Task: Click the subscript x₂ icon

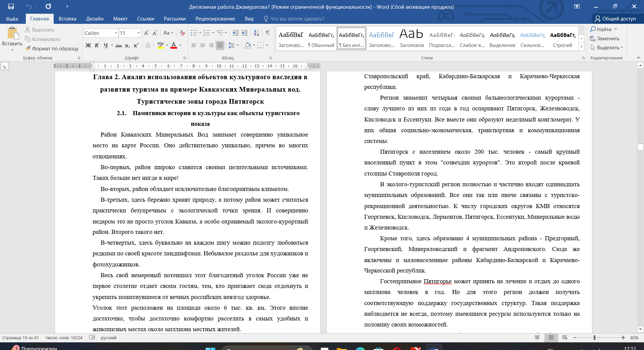Action: pos(127,45)
